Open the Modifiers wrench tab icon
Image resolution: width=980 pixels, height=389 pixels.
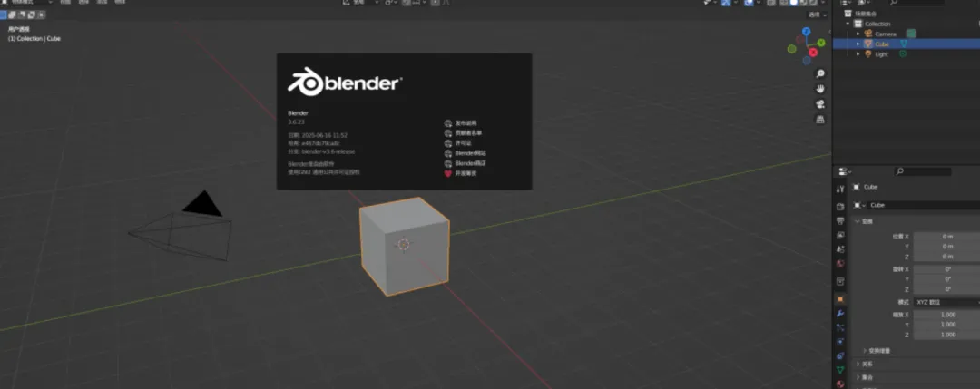(840, 313)
